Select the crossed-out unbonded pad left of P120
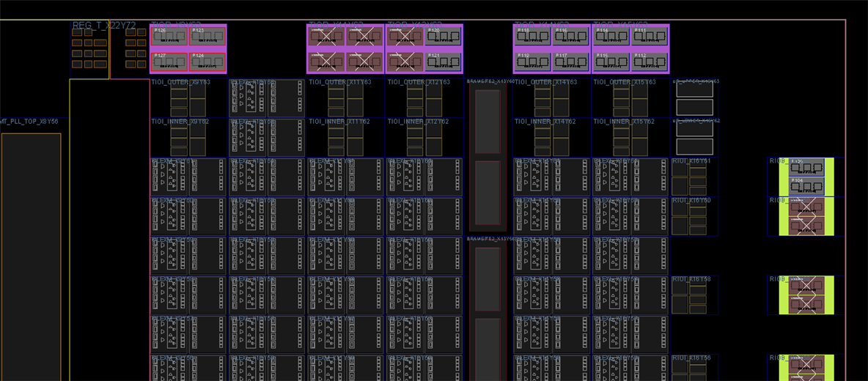The image size is (868, 381). 405,37
